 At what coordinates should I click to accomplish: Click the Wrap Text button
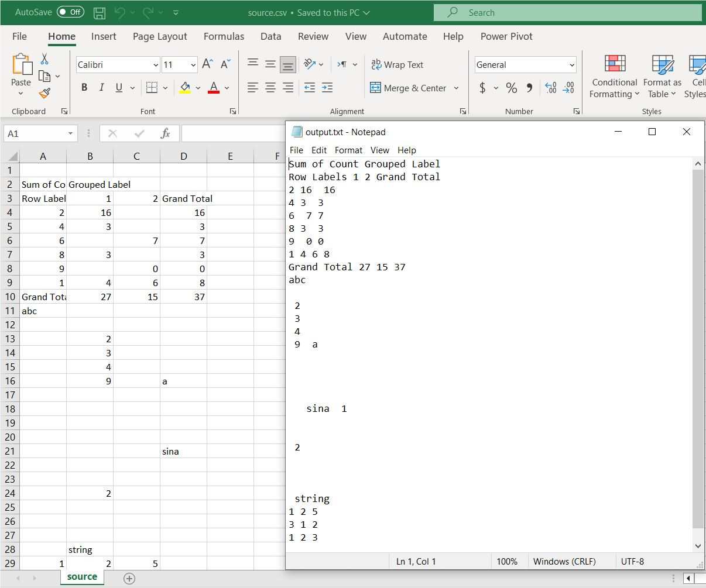click(x=397, y=64)
